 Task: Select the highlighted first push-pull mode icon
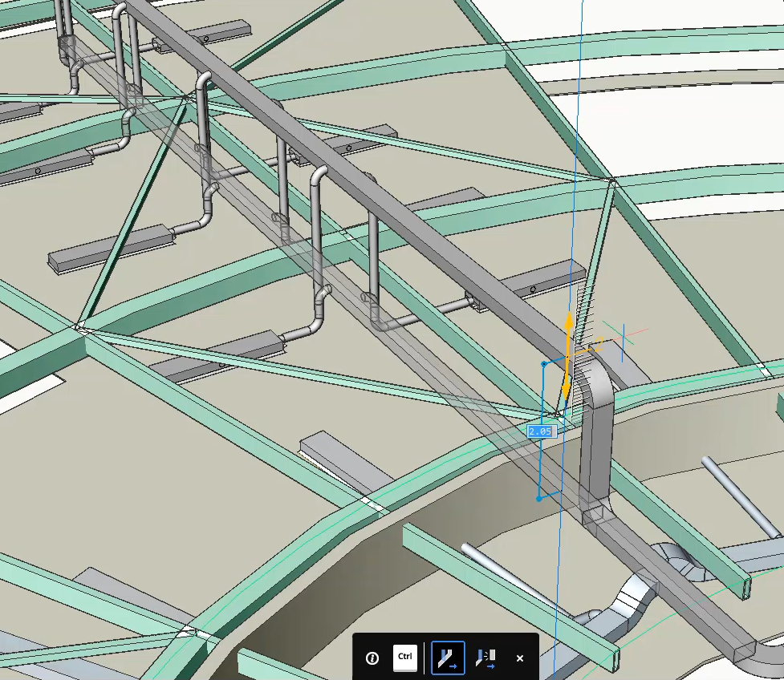pos(448,658)
